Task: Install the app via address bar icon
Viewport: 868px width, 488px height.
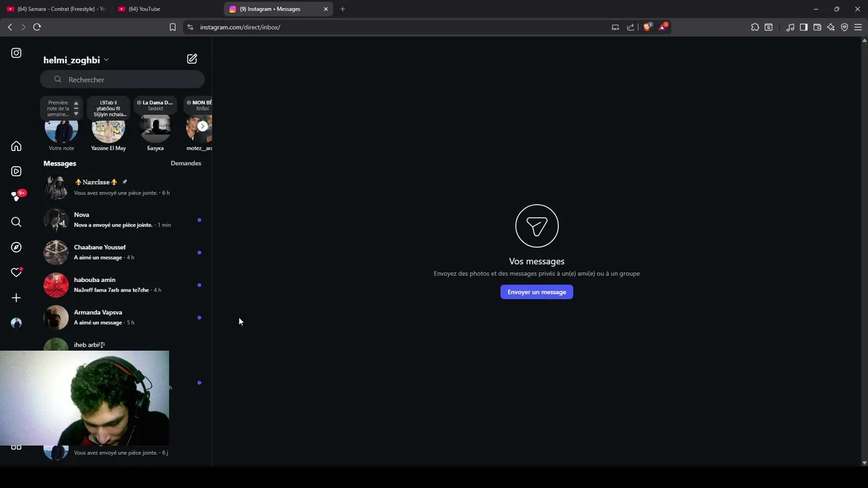Action: pos(615,27)
